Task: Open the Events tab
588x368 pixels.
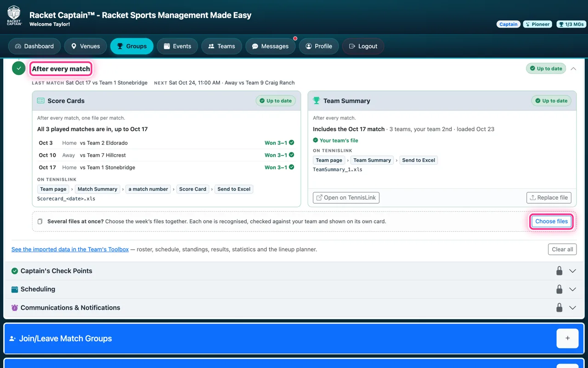Action: click(x=177, y=46)
